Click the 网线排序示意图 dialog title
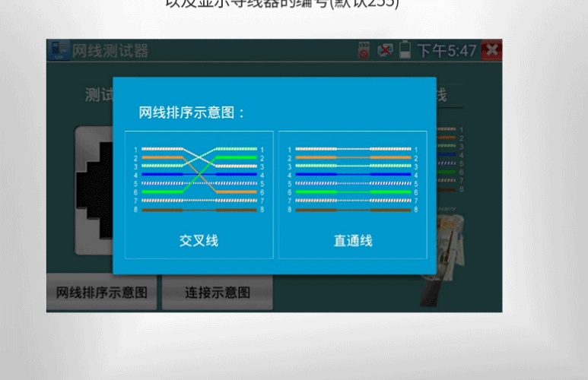Viewport: 588px width, 380px height. (192, 112)
